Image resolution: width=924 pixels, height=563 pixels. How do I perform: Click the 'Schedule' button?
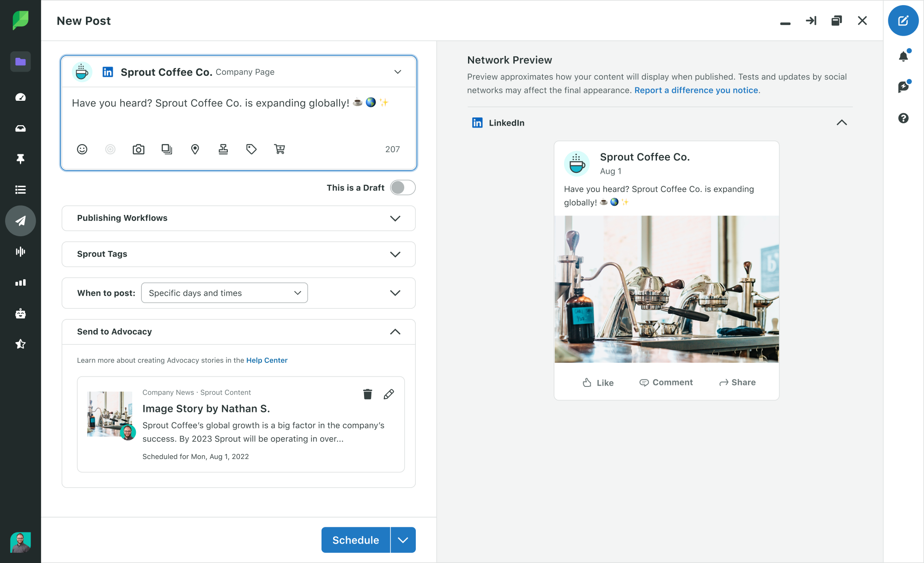356,540
